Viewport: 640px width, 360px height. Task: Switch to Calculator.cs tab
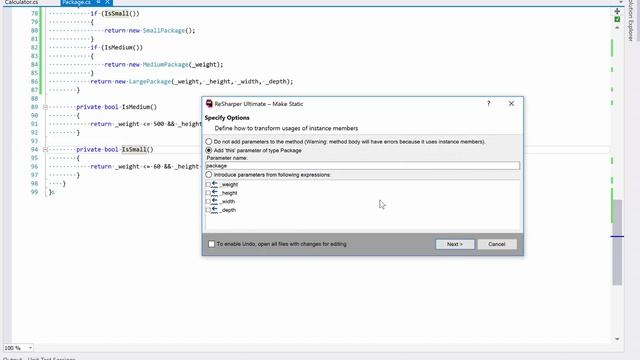(21, 2)
